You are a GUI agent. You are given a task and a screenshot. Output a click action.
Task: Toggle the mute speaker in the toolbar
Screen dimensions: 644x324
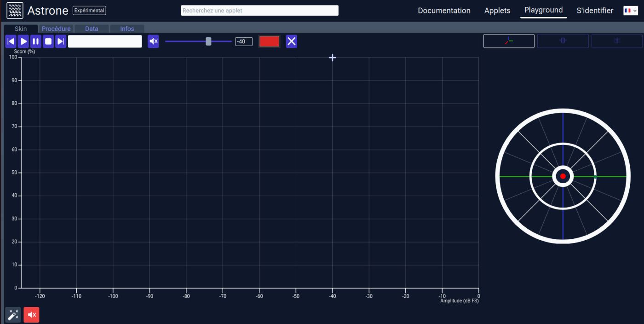click(x=153, y=41)
